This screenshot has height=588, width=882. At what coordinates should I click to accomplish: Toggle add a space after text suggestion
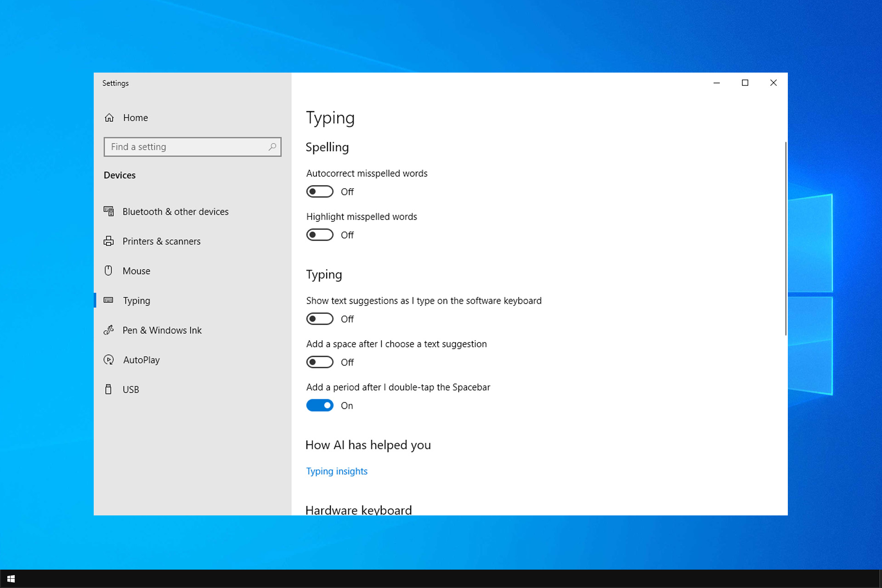pos(320,362)
